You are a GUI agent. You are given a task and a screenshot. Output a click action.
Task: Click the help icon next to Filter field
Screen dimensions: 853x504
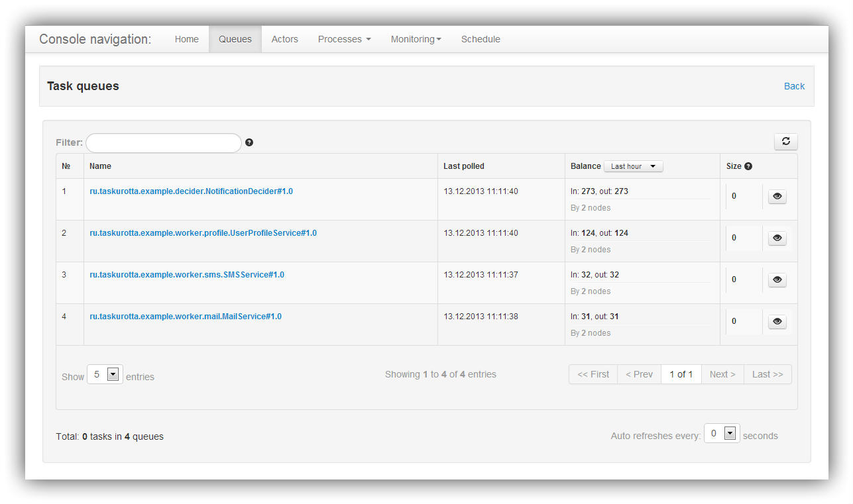(249, 142)
